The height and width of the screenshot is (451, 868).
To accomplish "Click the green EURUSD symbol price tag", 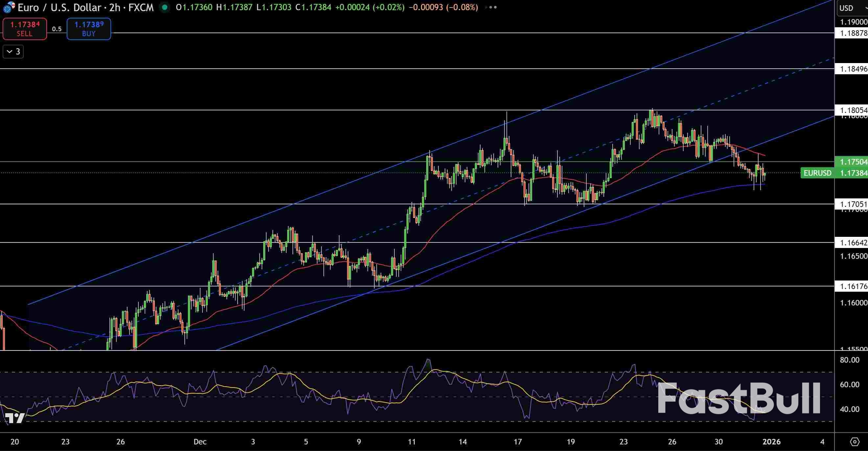I will (817, 173).
